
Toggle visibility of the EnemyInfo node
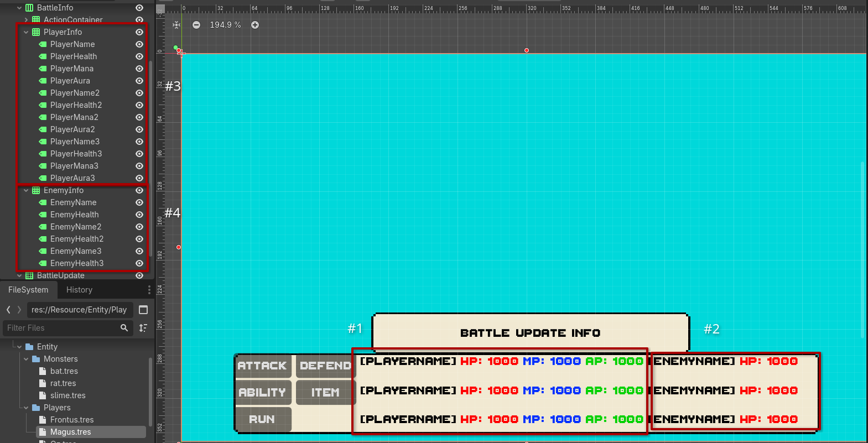point(139,190)
